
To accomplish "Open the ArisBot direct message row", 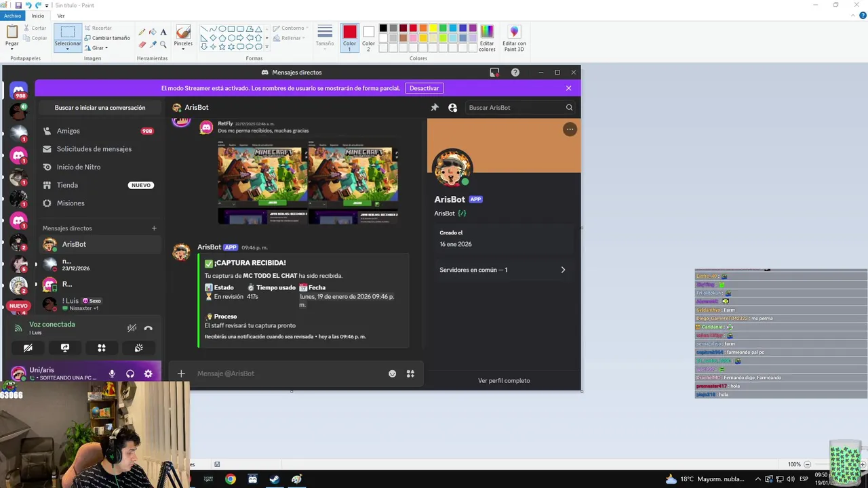I will pos(99,244).
